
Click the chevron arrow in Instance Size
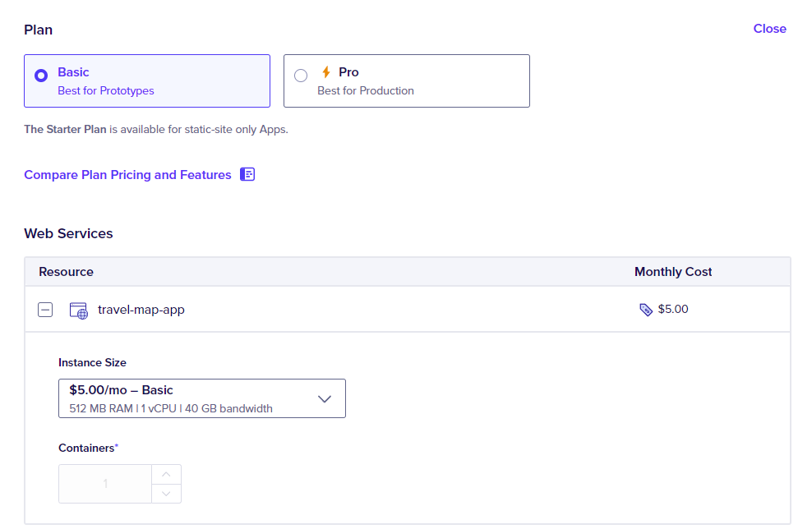click(324, 399)
